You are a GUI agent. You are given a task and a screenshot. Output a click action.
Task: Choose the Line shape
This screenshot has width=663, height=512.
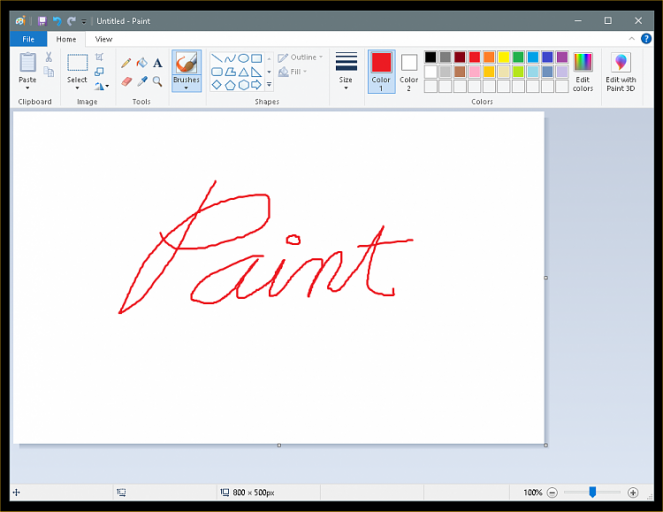(x=216, y=58)
